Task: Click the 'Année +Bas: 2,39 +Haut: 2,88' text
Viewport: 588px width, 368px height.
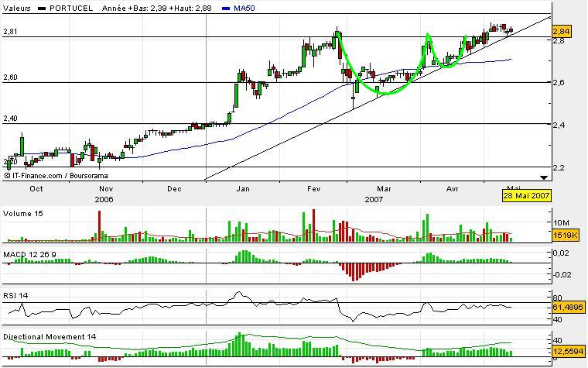Action: [x=157, y=8]
